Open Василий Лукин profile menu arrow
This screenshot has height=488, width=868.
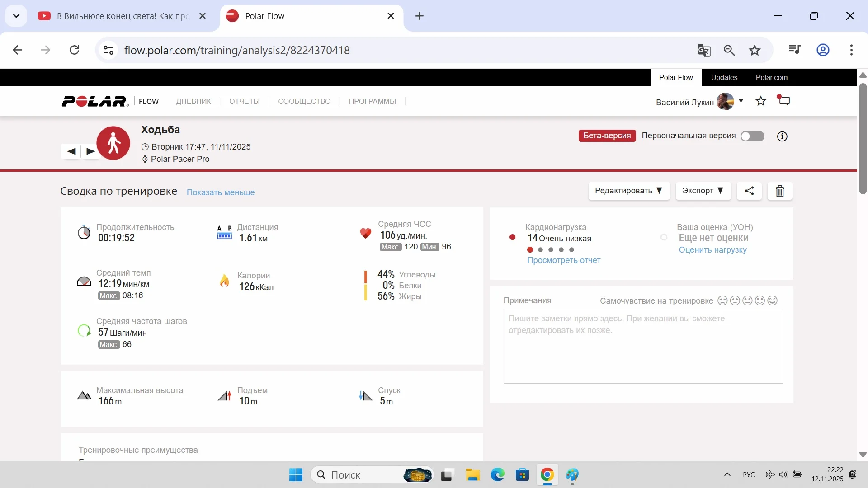point(741,101)
